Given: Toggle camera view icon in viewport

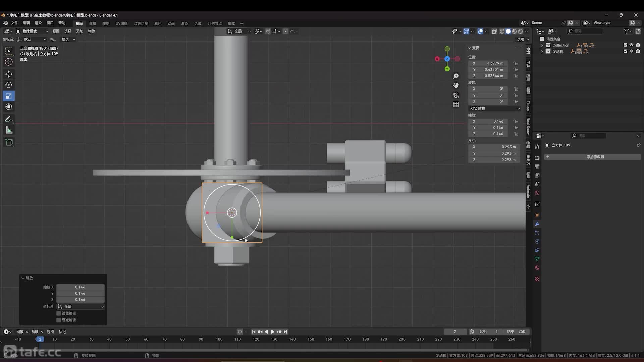Looking at the screenshot, I should click(456, 95).
